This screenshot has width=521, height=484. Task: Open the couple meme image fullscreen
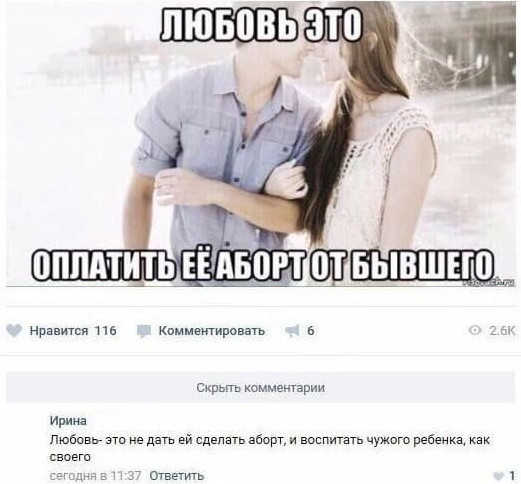pyautogui.click(x=261, y=143)
